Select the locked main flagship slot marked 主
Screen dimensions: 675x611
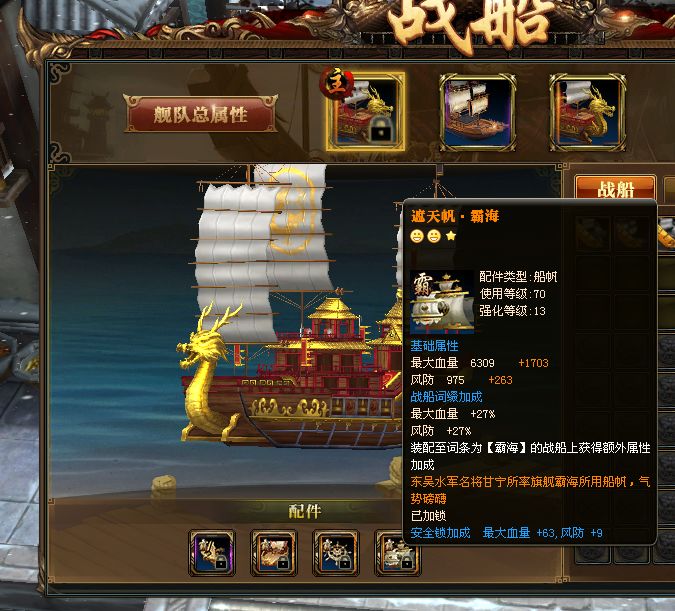(366, 112)
